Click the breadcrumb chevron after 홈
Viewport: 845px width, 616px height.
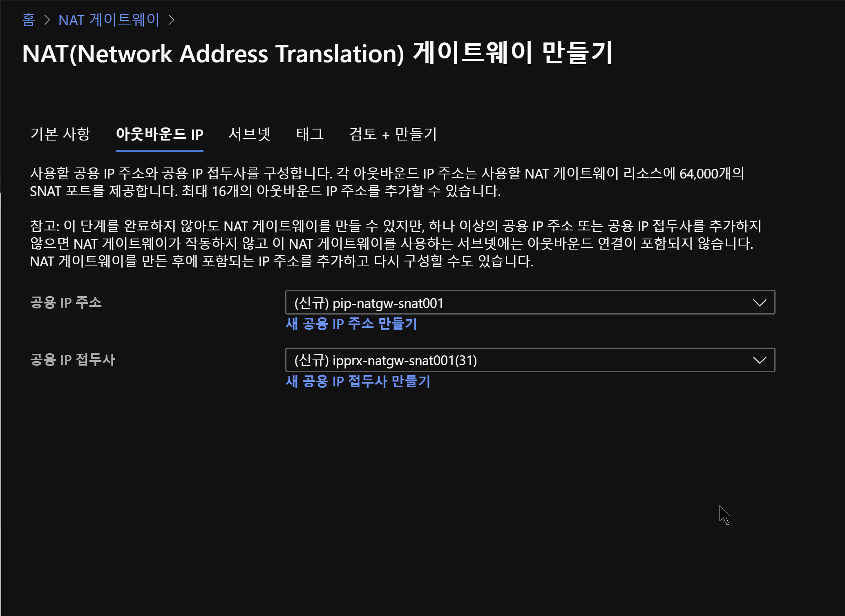(x=47, y=20)
